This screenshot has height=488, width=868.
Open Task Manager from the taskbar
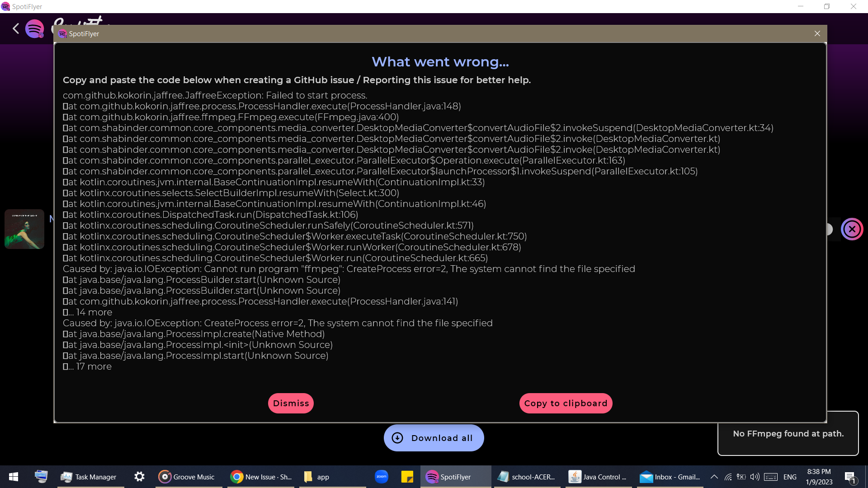coord(89,477)
